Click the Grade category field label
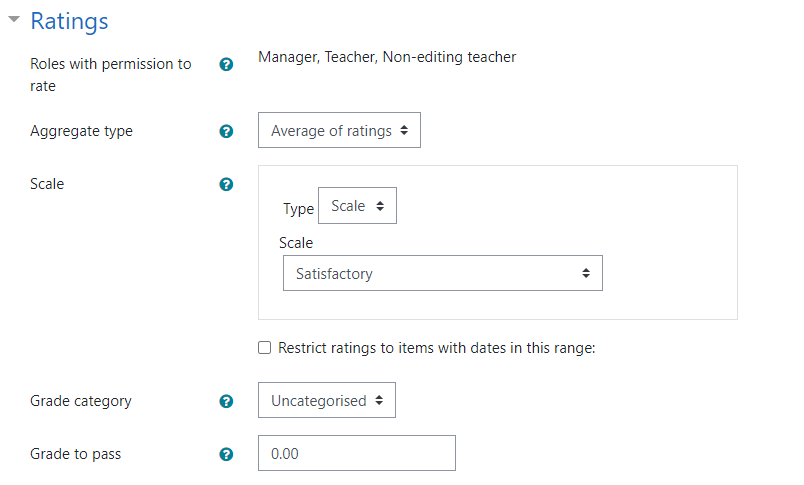 point(81,401)
